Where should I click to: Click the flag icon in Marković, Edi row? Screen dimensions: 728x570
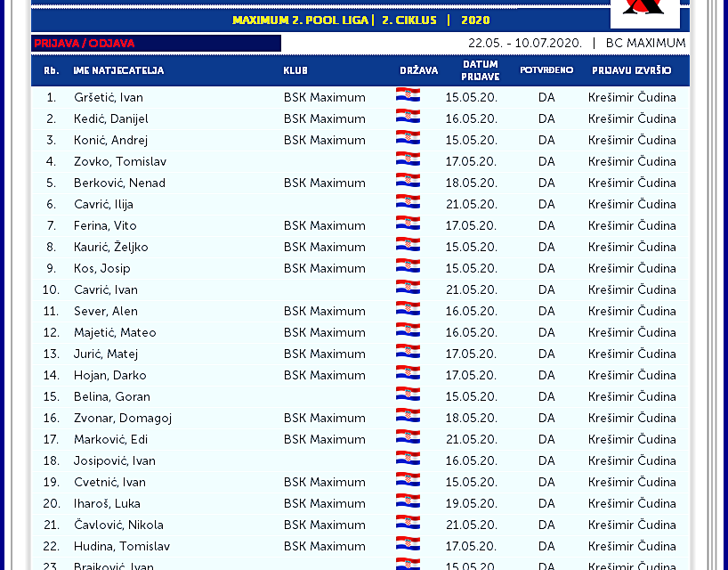pos(408,436)
